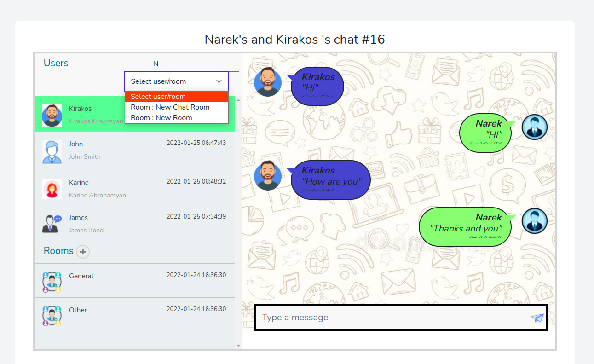
Task: Click Other room timestamp 2022-01-24 16:36:30
Action: click(x=196, y=309)
